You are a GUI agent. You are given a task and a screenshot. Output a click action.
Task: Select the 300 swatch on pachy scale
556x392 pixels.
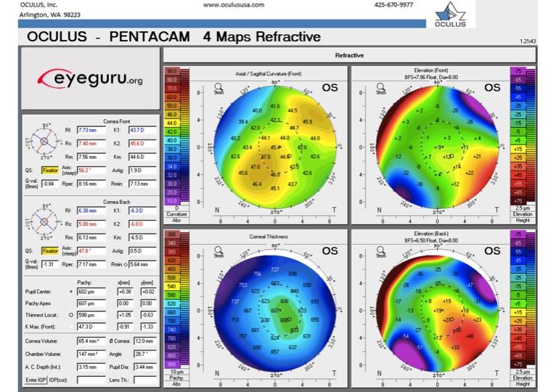172,234
